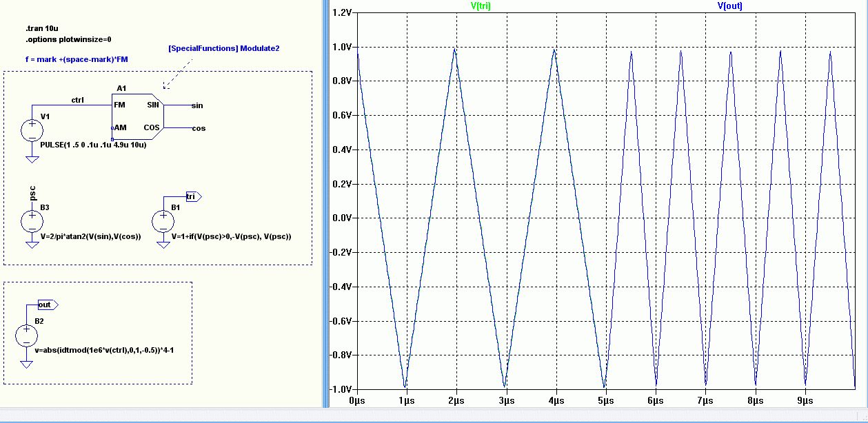868x423 pixels.
Task: Select the V[out] trace label
Action: (x=730, y=6)
